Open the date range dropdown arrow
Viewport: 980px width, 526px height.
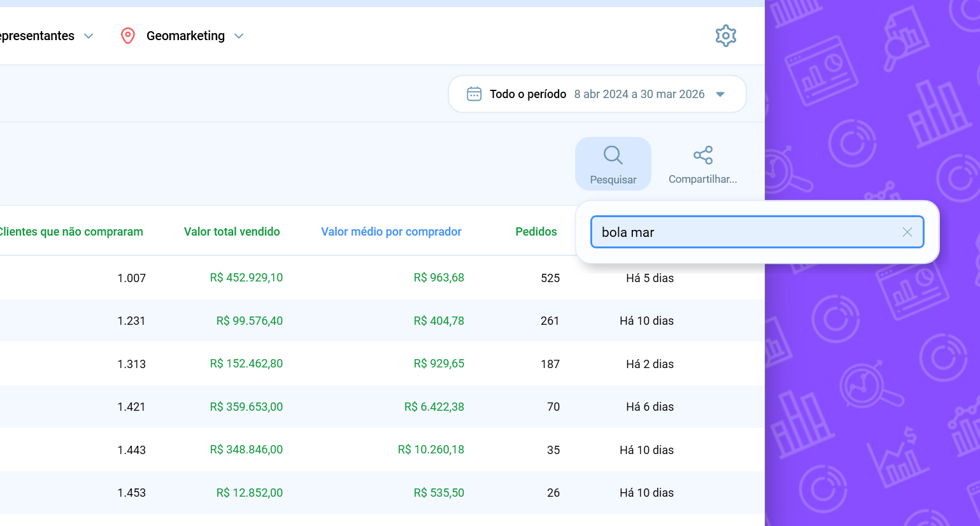point(720,94)
